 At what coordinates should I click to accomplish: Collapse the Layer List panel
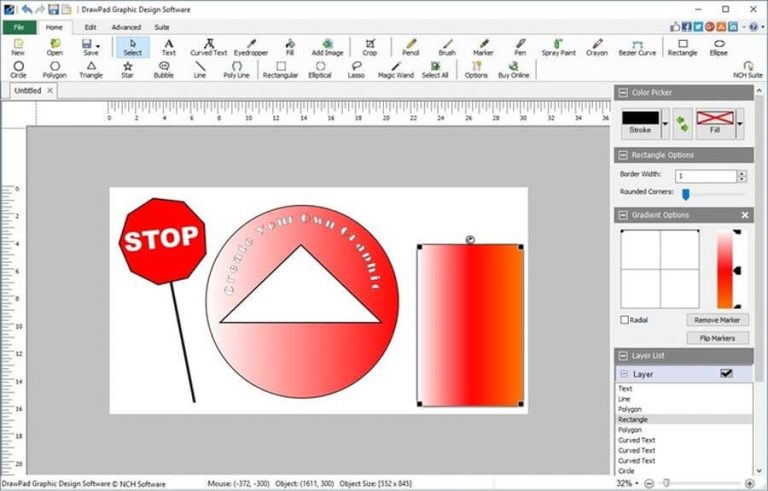click(623, 356)
